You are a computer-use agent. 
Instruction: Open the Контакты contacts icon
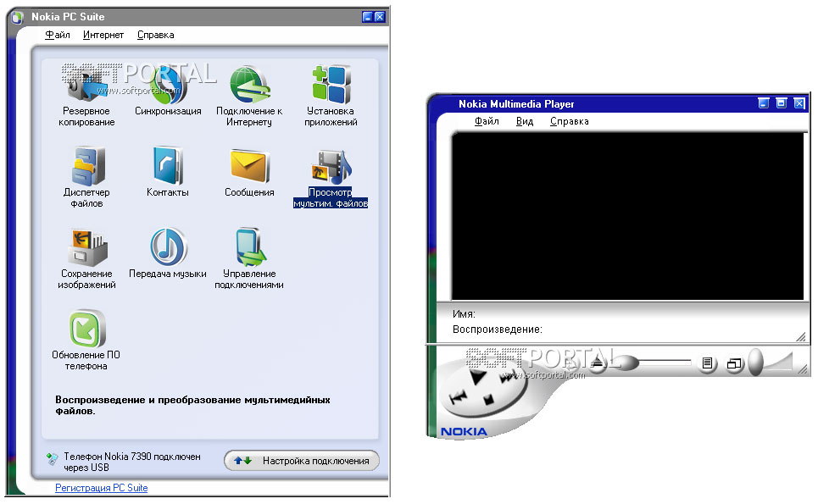point(168,166)
